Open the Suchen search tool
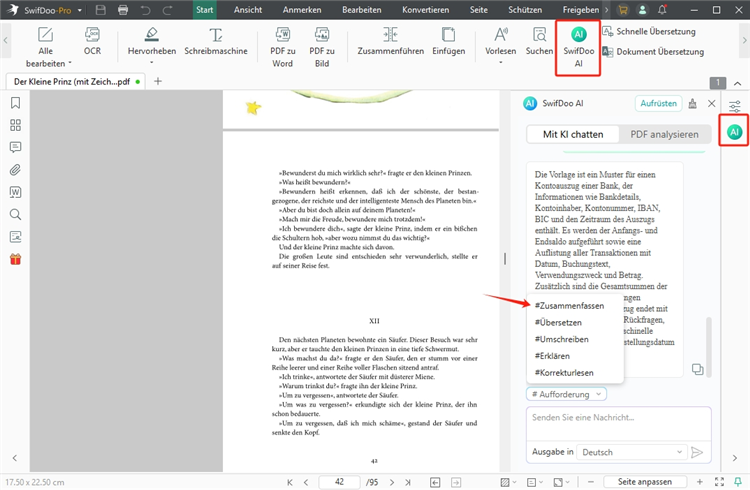The width and height of the screenshot is (750, 490). 539,41
